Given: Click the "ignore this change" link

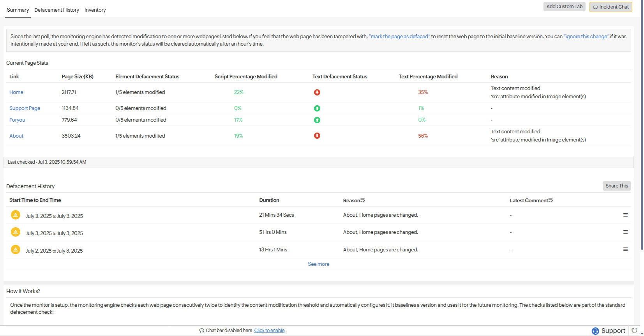Looking at the screenshot, I should coord(586,37).
